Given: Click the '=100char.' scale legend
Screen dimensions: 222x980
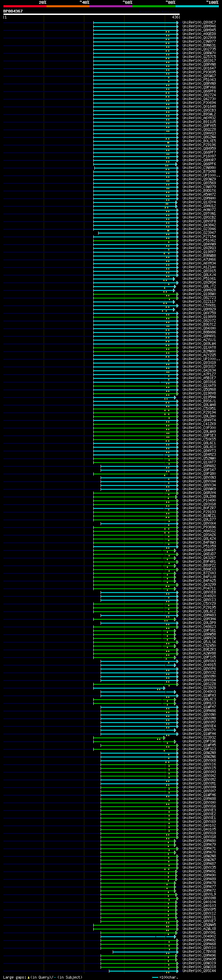Looking at the screenshot, I should pos(169,977).
